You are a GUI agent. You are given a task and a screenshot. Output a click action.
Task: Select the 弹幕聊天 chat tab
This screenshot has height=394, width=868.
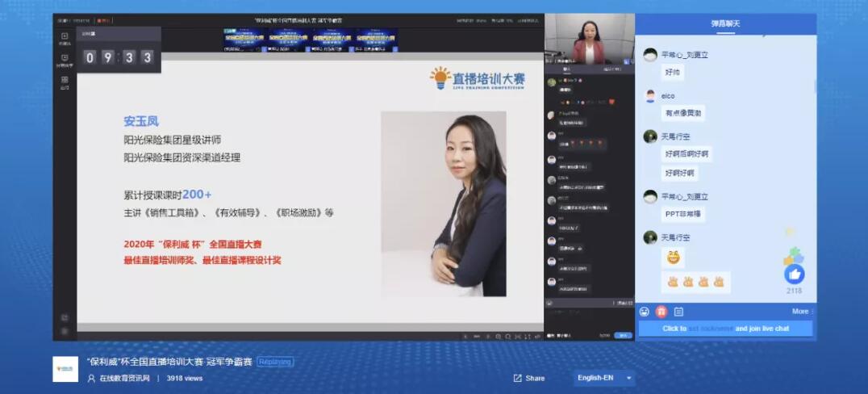tap(725, 23)
